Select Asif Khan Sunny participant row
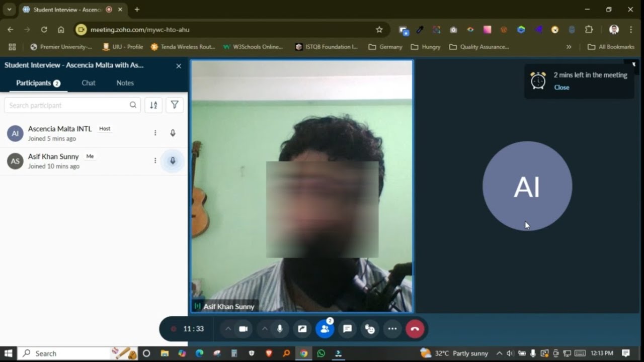The width and height of the screenshot is (644, 362). coord(94,161)
